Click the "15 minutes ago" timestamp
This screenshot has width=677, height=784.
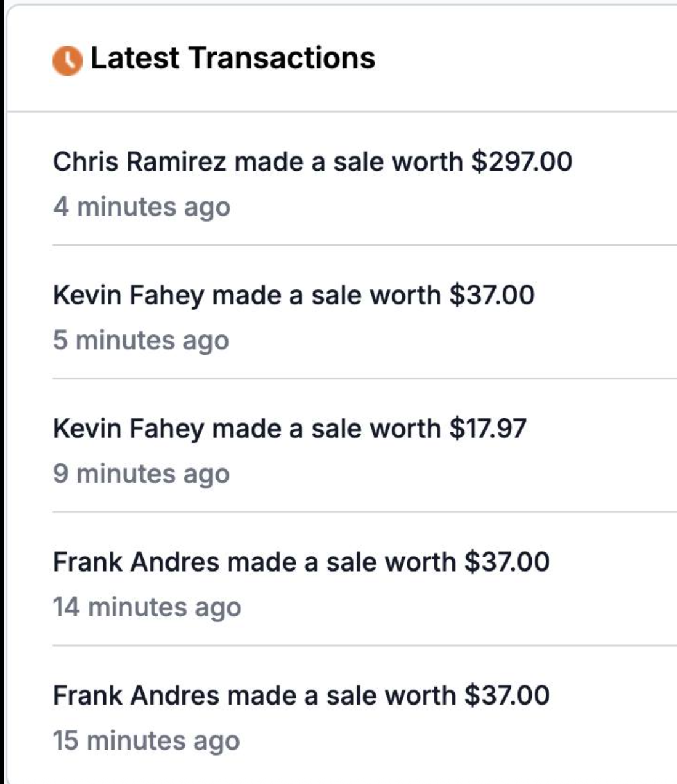point(146,741)
